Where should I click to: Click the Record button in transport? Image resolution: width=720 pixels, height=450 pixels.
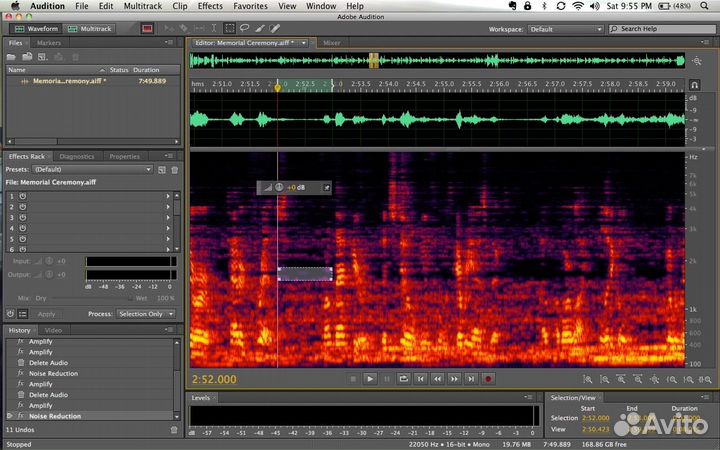coord(488,379)
